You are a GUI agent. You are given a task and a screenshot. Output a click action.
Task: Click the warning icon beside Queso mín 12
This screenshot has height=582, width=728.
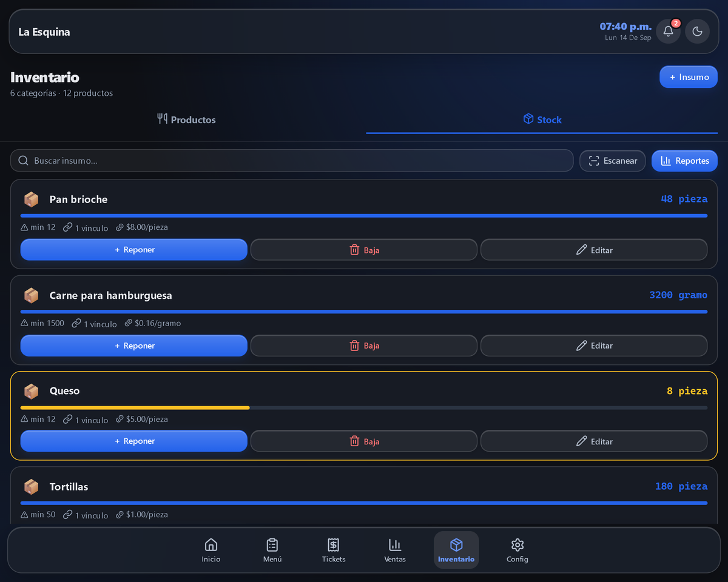(x=24, y=420)
